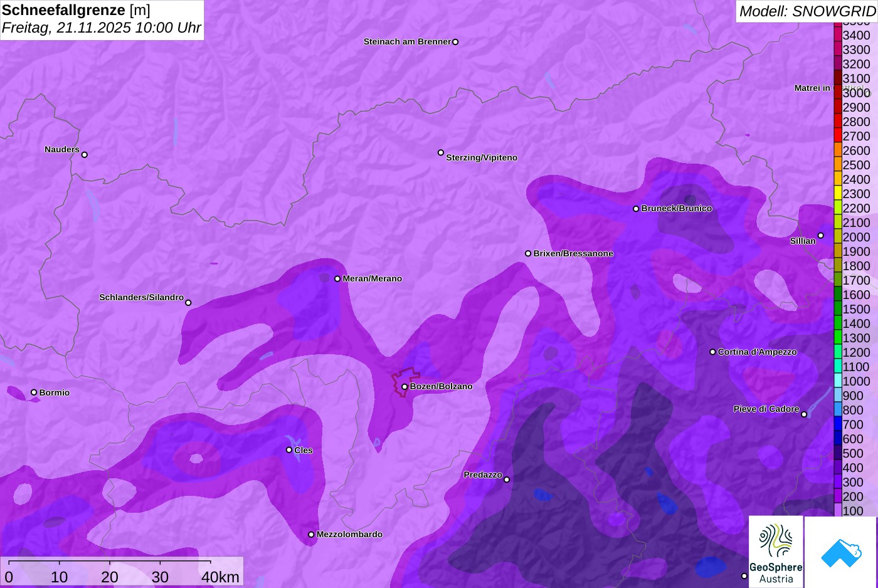Click the Meran/Merano location dot
The height and width of the screenshot is (588, 878).
pos(337,279)
